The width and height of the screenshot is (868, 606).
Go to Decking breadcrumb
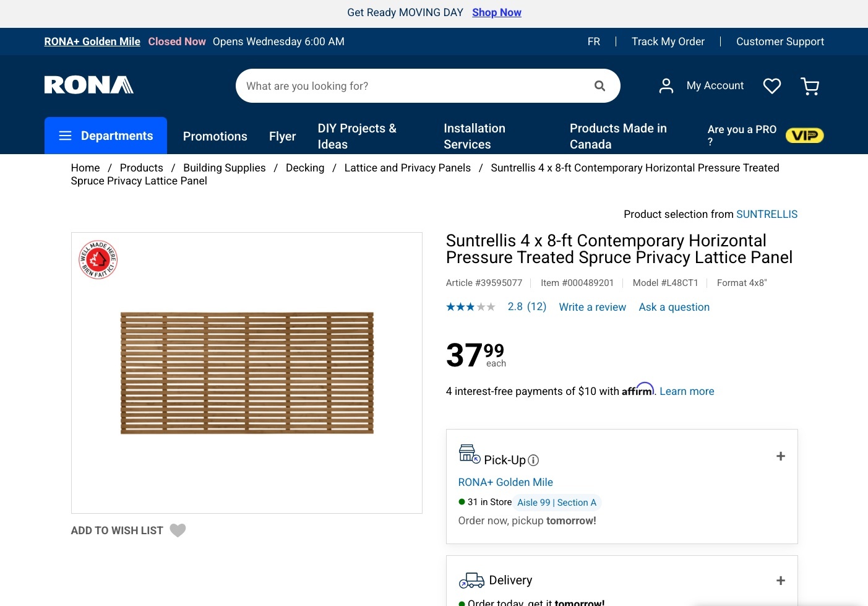tap(305, 168)
